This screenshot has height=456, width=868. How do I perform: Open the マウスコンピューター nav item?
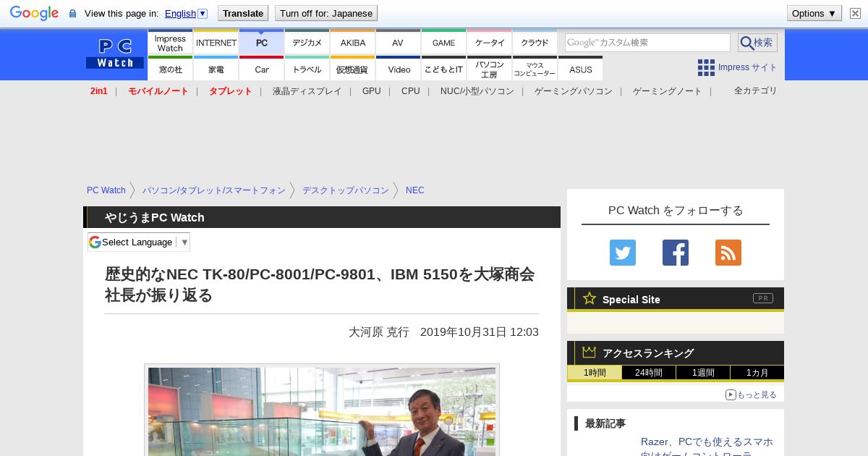(535, 69)
